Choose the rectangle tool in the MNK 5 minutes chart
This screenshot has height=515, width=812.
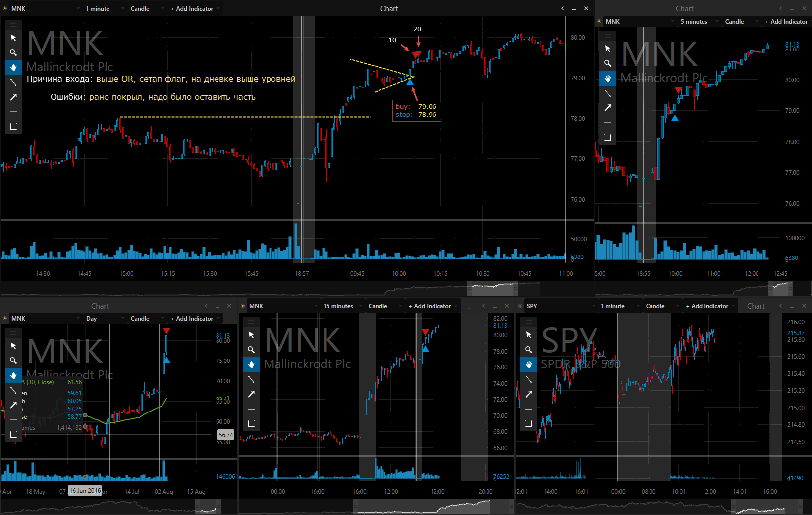608,138
